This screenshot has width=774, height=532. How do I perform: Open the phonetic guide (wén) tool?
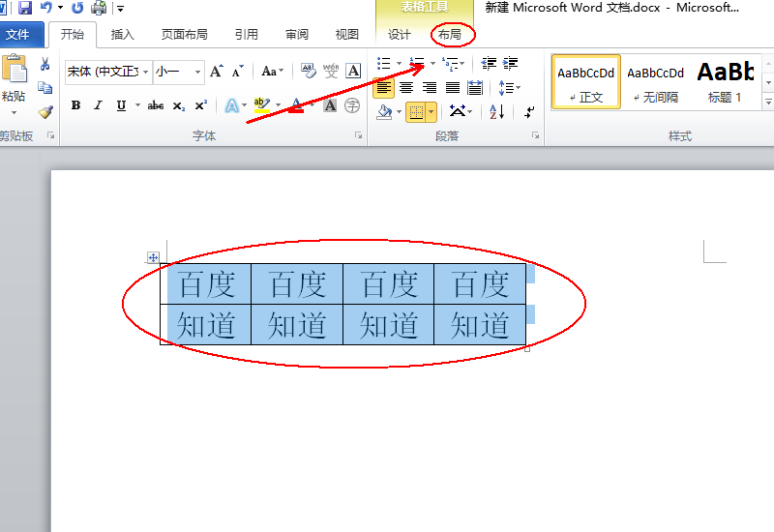331,72
